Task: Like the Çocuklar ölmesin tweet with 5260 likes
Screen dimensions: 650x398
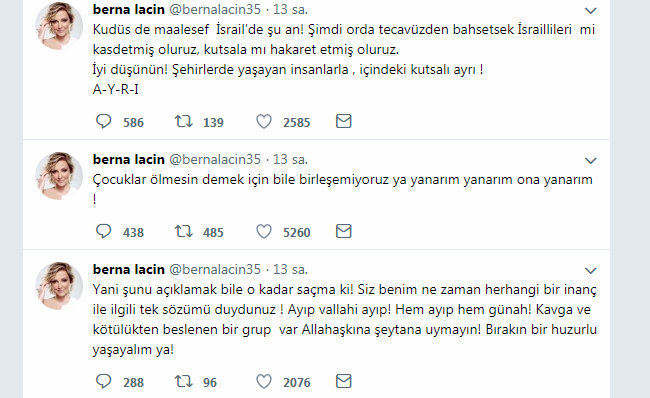Action: (x=264, y=231)
